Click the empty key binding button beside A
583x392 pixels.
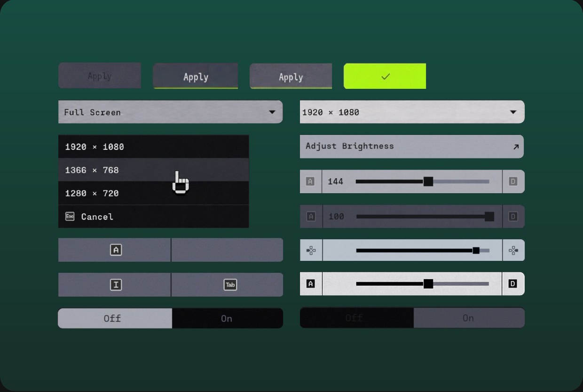(x=227, y=250)
